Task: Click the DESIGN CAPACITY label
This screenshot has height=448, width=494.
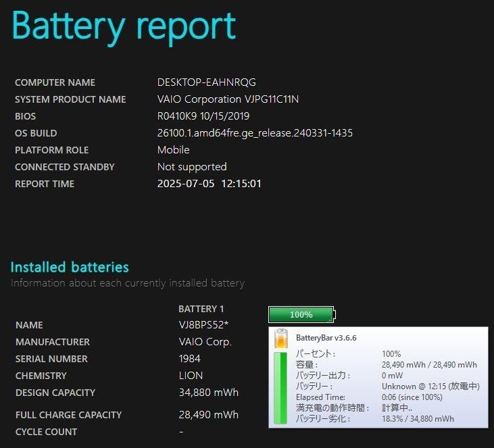Action: [55, 393]
